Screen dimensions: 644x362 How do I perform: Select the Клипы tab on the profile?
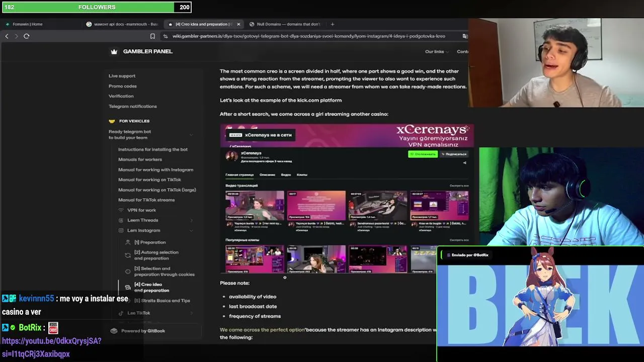point(302,175)
